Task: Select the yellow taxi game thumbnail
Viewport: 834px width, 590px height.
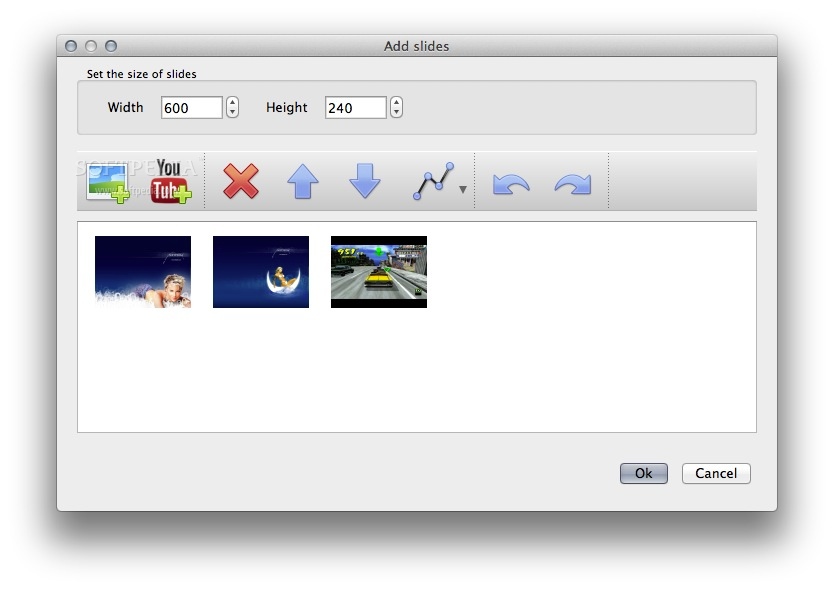Action: [x=379, y=272]
